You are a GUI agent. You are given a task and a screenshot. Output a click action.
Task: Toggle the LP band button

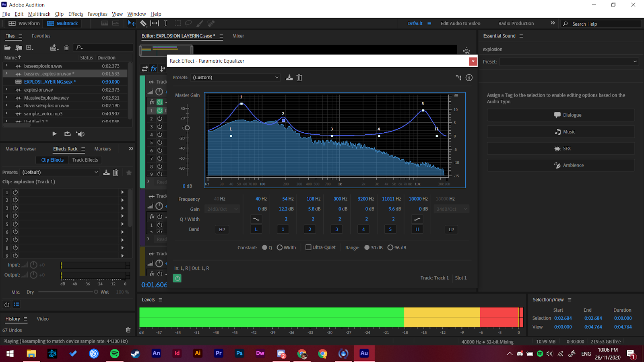[x=451, y=230]
